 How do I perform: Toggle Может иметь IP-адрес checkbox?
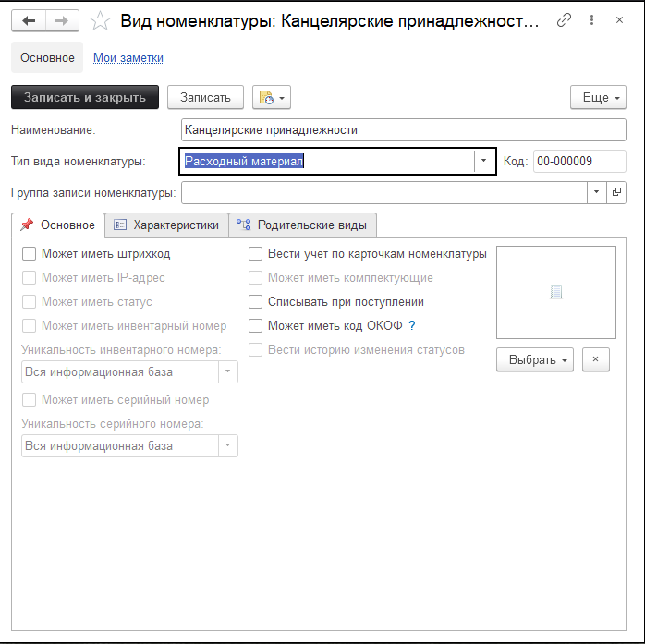[29, 277]
